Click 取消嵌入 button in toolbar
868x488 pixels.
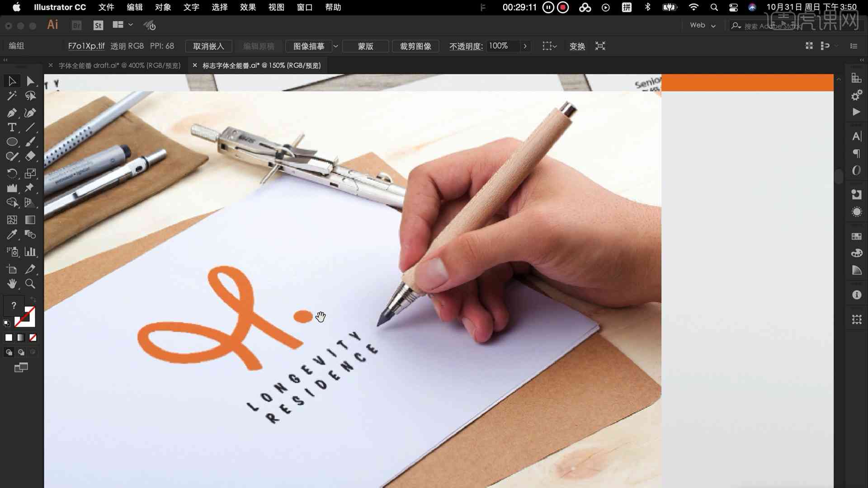click(x=209, y=46)
